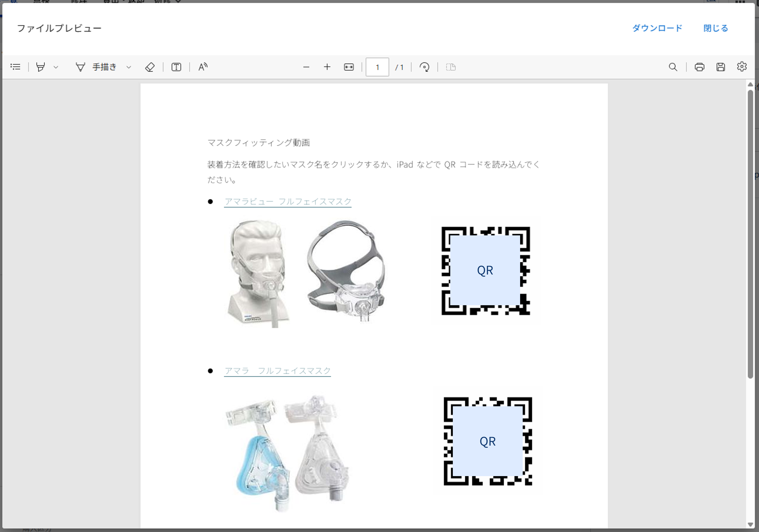Zoom out with the minus icon
The width and height of the screenshot is (759, 532).
click(306, 67)
